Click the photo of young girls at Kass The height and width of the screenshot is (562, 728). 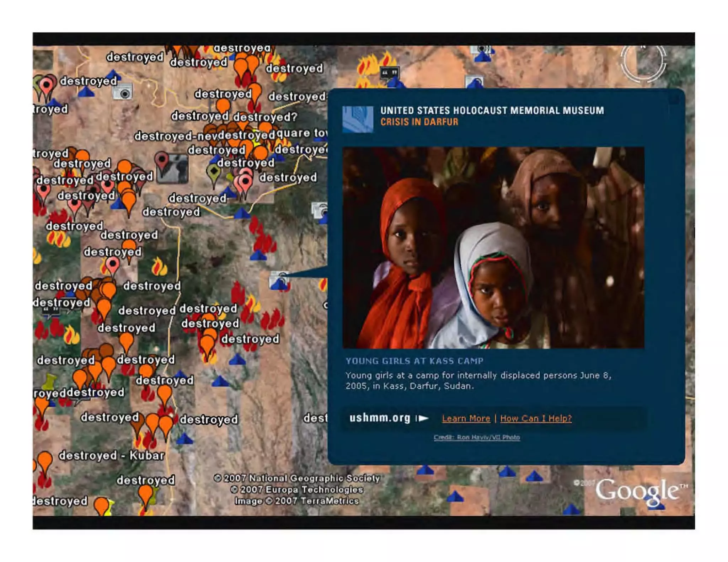493,248
